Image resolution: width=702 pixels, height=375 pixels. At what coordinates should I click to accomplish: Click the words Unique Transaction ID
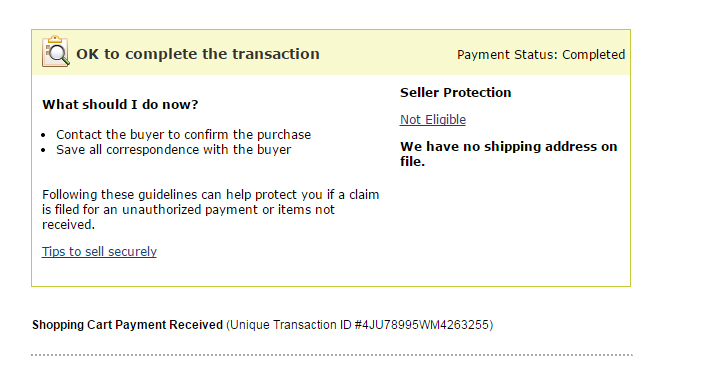click(x=291, y=325)
